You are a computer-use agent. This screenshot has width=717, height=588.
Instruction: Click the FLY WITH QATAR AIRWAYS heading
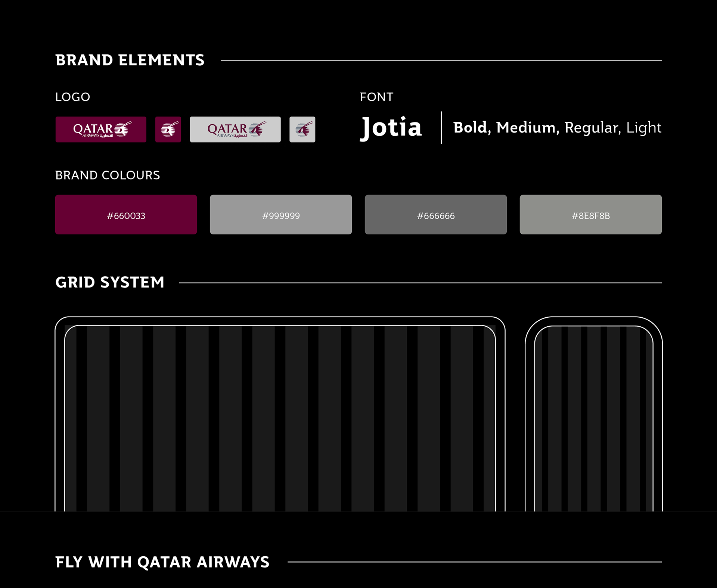coord(162,562)
